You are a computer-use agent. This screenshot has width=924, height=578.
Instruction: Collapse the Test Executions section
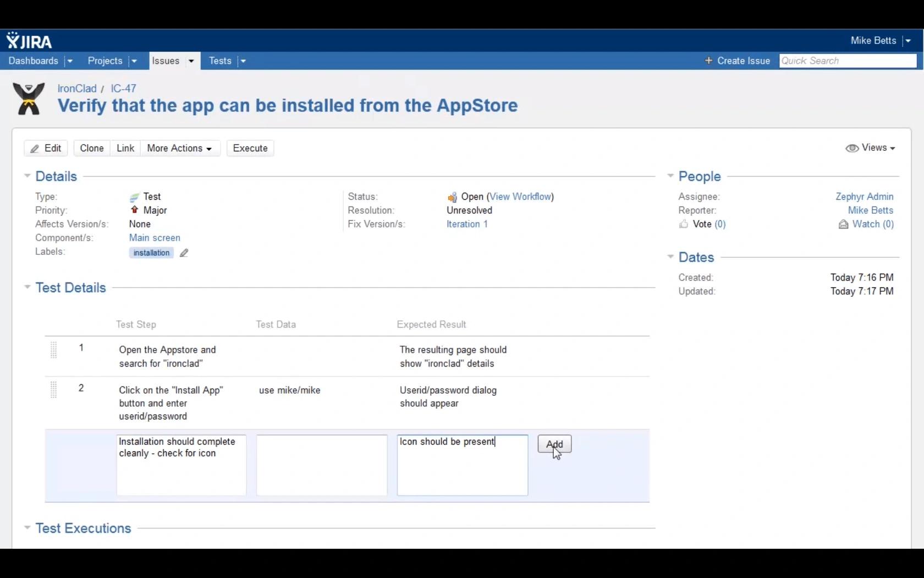click(27, 528)
